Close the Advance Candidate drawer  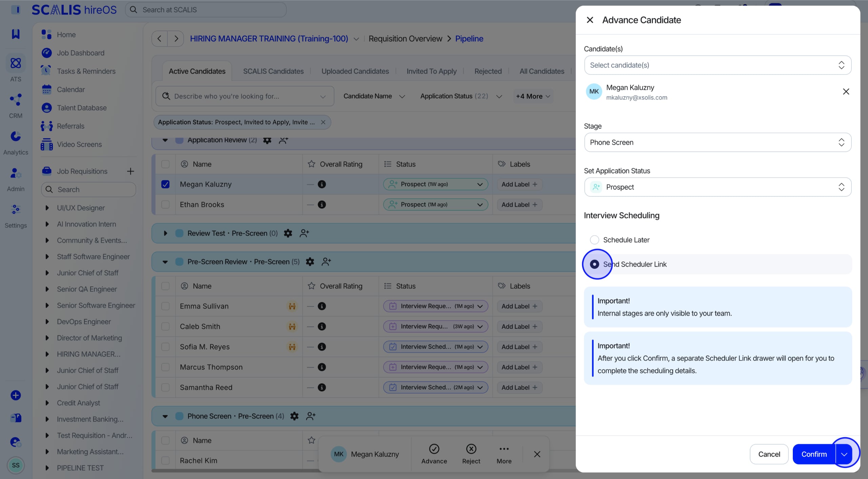(x=590, y=20)
